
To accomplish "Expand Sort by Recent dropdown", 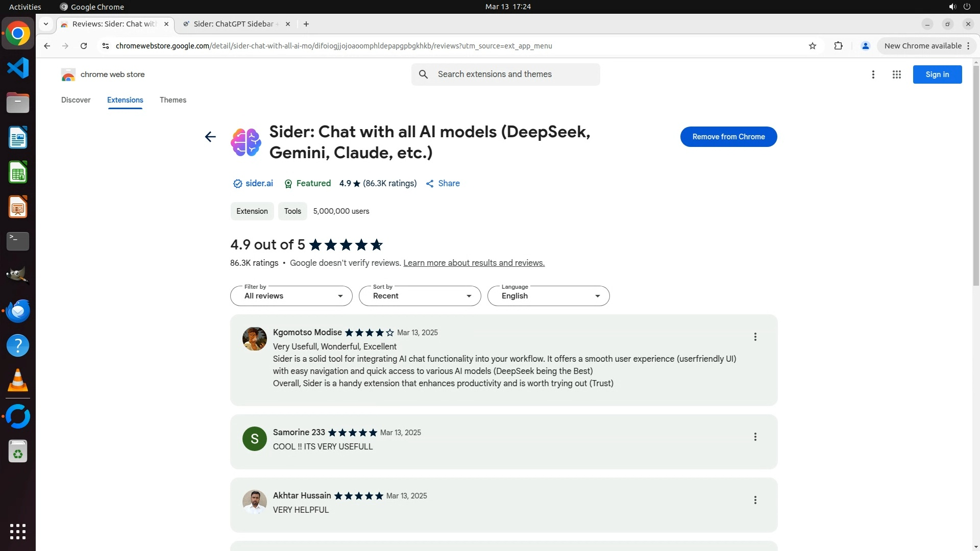I will 420,296.
